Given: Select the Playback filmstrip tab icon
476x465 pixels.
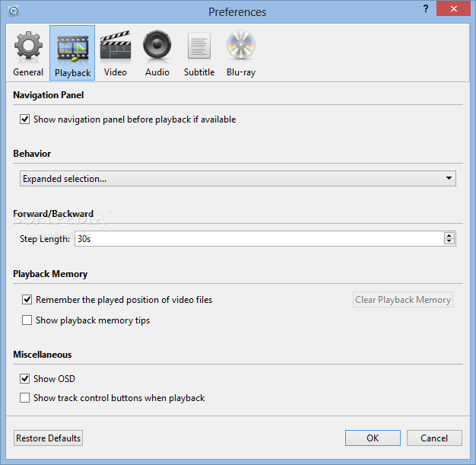Looking at the screenshot, I should [72, 53].
